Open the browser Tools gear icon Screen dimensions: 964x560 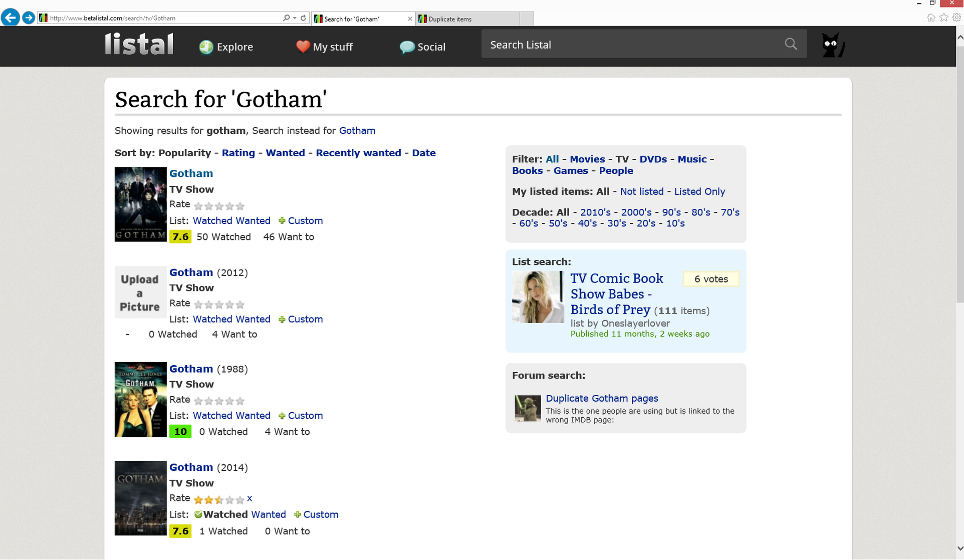click(x=956, y=18)
